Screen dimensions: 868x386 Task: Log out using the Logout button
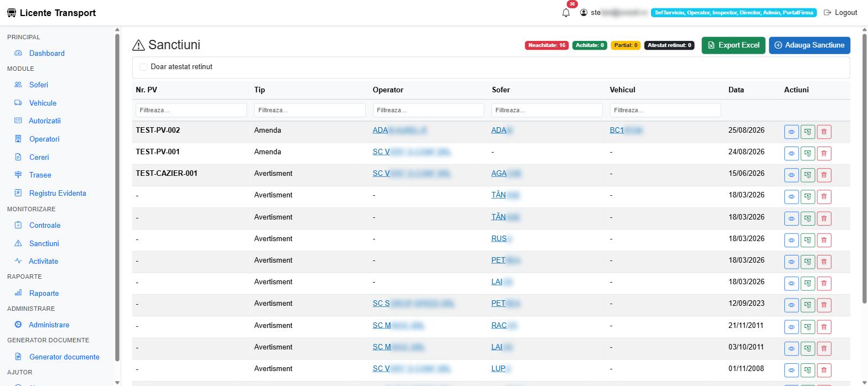click(x=840, y=13)
